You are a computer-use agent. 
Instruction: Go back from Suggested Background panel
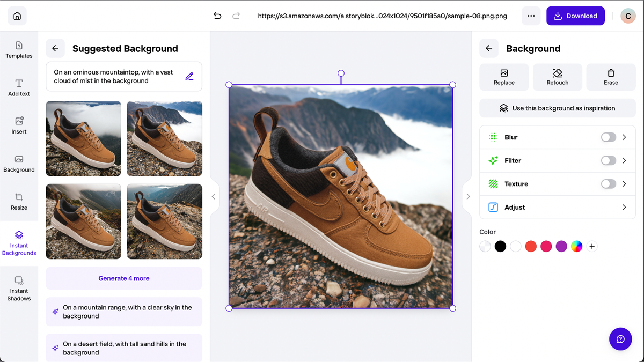pyautogui.click(x=55, y=48)
